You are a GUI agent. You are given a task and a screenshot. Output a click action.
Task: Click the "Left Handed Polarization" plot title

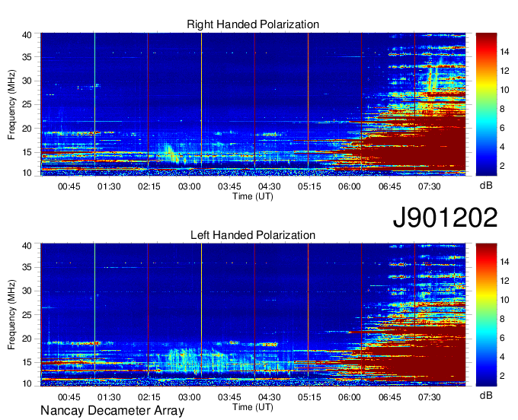[x=253, y=235]
